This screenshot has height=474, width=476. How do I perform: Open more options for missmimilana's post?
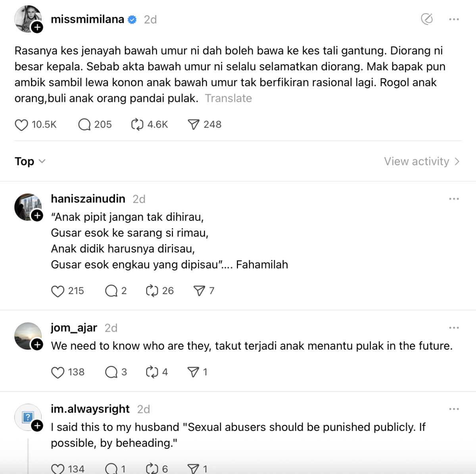point(454,19)
